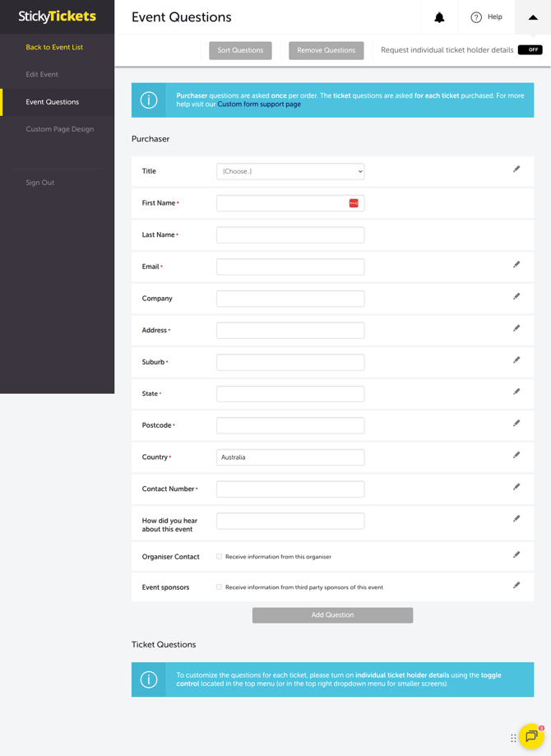Click the 'Event sponsors' row label
The width and height of the screenshot is (551, 756).
(165, 587)
